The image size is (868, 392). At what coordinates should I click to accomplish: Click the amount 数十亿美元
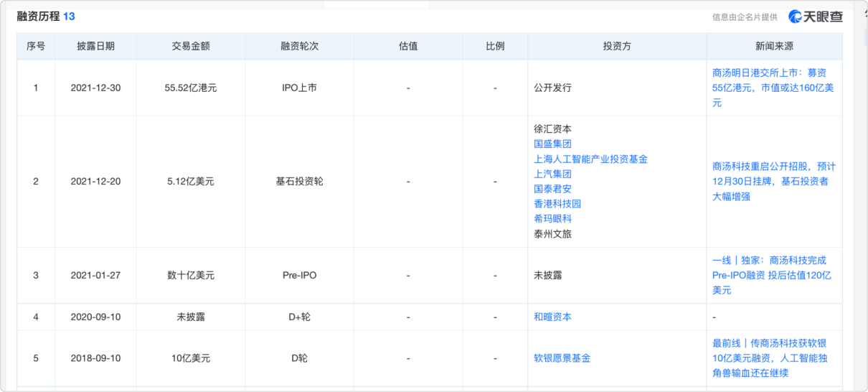coord(191,275)
